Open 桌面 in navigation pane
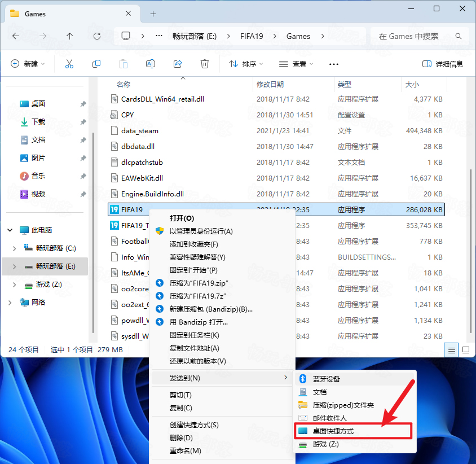Viewport: 476px width, 464px height. click(x=38, y=104)
